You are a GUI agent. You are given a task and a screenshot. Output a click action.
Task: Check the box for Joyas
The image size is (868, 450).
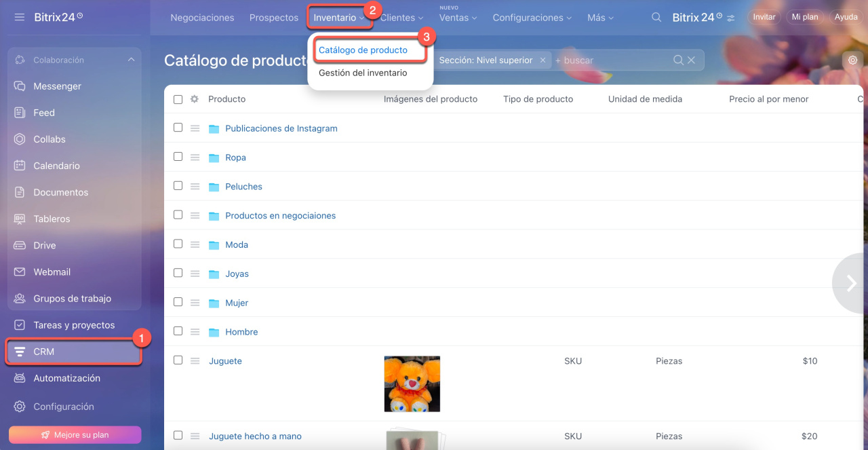(x=178, y=274)
